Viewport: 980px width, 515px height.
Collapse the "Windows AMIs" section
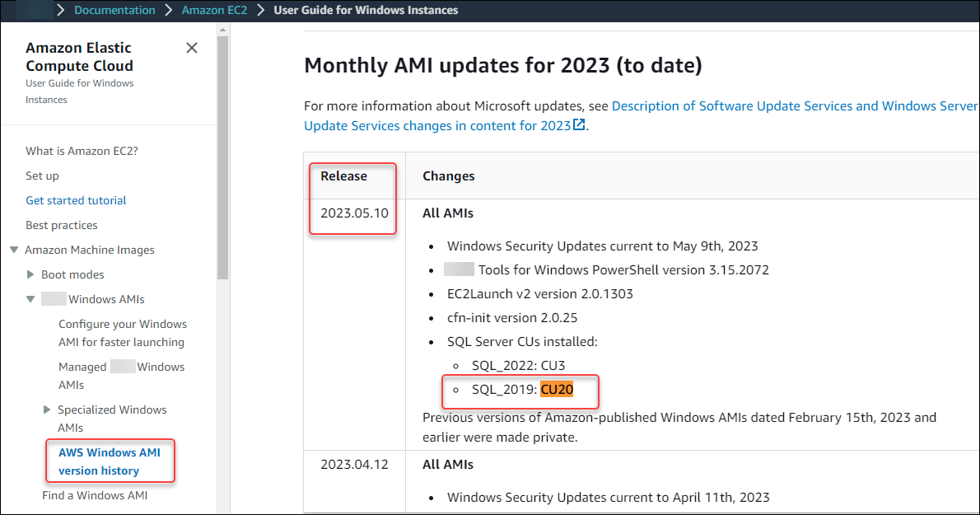pos(30,298)
